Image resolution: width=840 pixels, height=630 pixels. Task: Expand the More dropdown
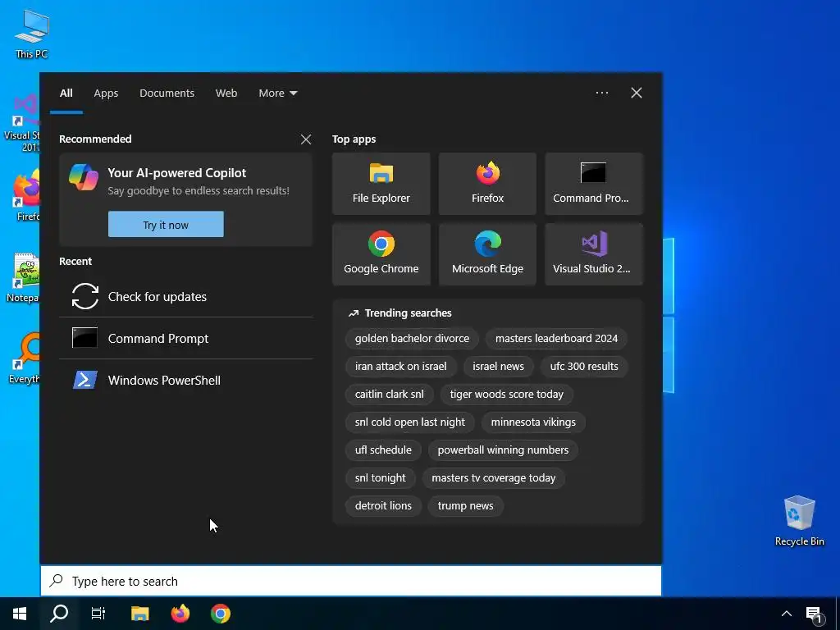click(x=277, y=94)
